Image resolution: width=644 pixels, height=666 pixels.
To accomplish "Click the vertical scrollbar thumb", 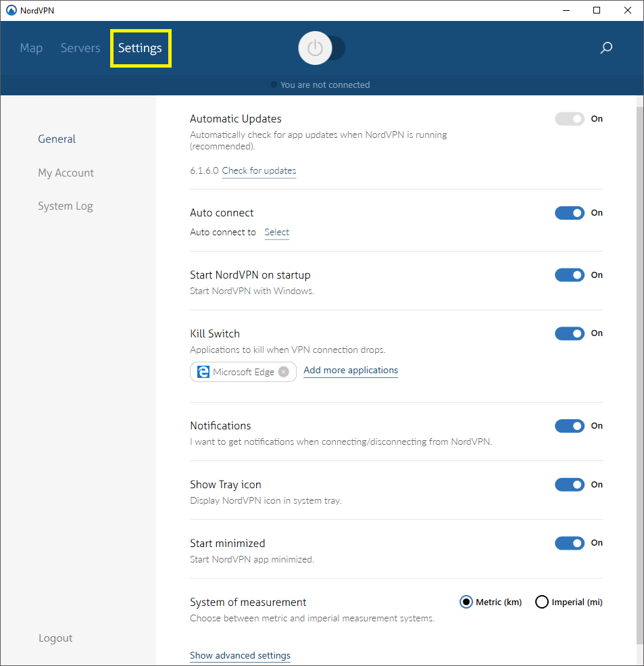I will [x=640, y=374].
